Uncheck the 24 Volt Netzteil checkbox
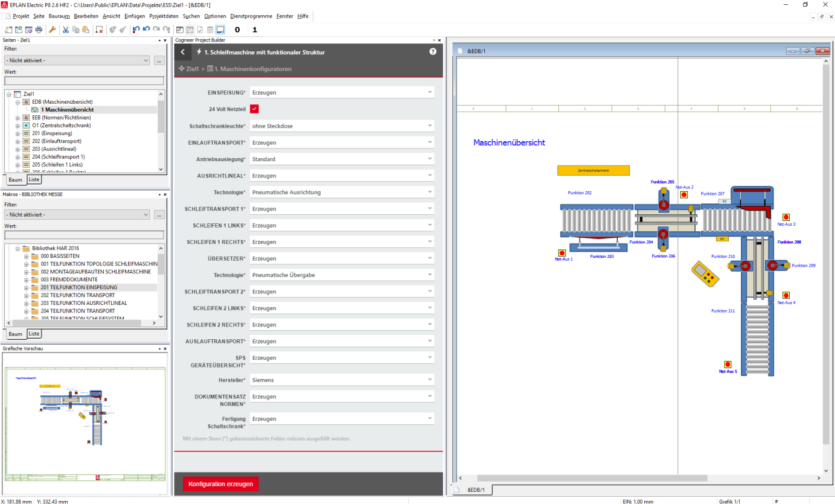This screenshot has width=835, height=504. 254,109
